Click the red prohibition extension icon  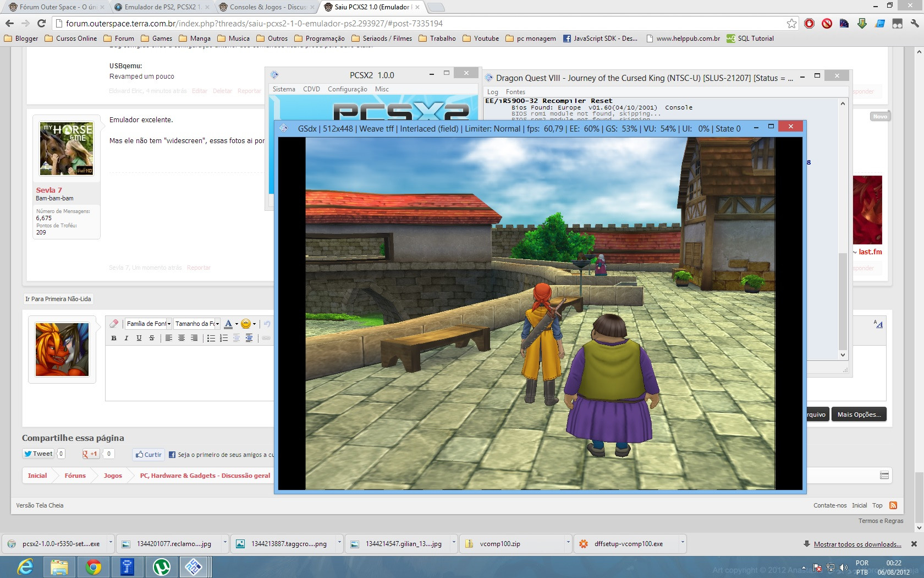pos(827,23)
